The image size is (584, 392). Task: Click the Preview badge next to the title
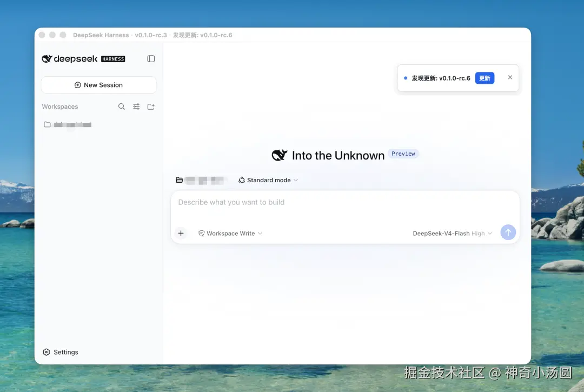[x=403, y=154]
